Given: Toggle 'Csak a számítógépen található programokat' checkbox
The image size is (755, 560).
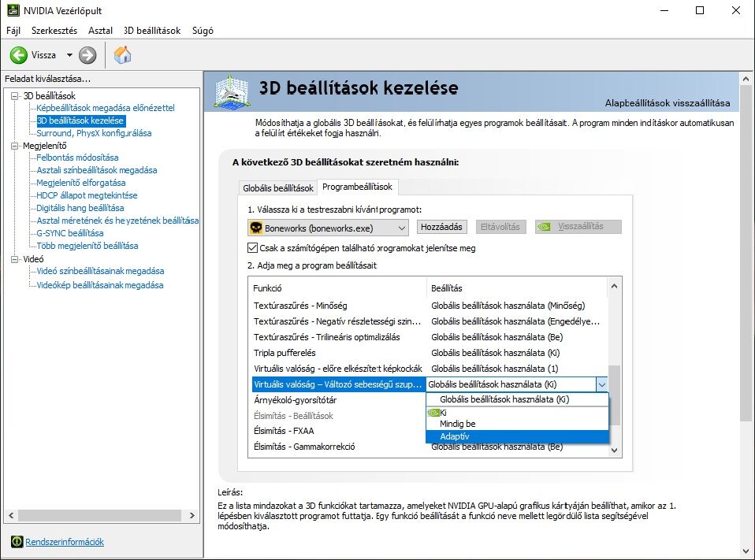Looking at the screenshot, I should [252, 248].
